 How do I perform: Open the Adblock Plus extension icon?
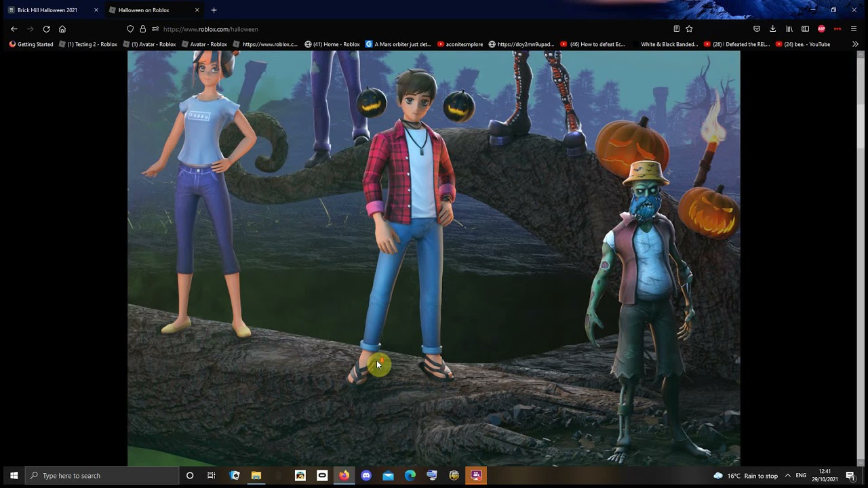coord(821,29)
